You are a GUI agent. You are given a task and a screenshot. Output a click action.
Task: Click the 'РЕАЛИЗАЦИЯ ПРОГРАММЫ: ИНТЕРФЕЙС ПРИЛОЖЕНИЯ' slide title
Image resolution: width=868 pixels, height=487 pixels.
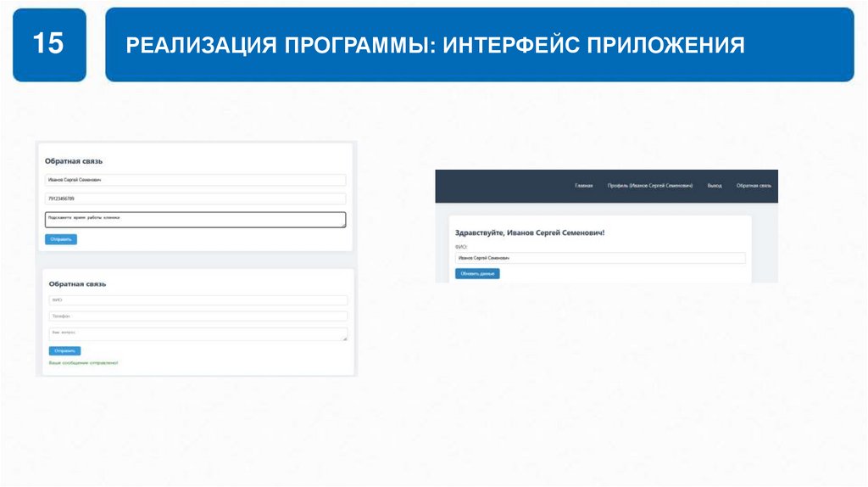coord(435,45)
